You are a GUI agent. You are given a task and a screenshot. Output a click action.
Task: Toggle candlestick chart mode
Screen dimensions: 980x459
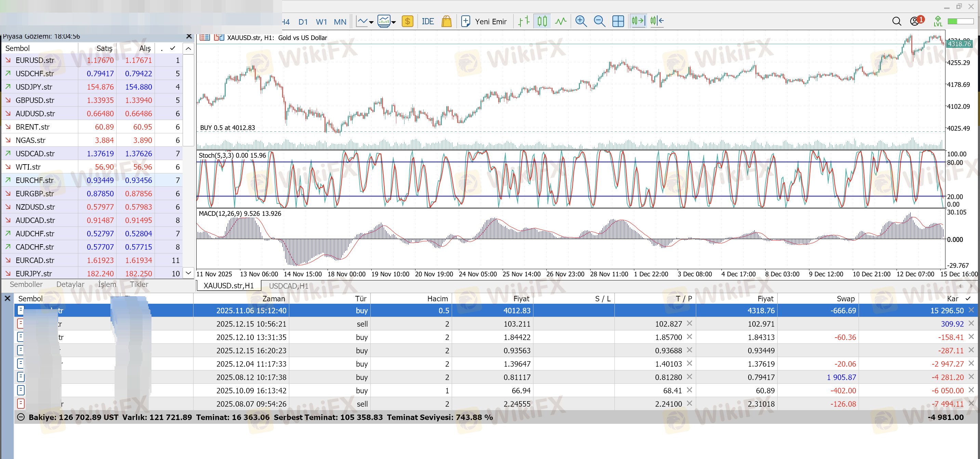(x=542, y=21)
